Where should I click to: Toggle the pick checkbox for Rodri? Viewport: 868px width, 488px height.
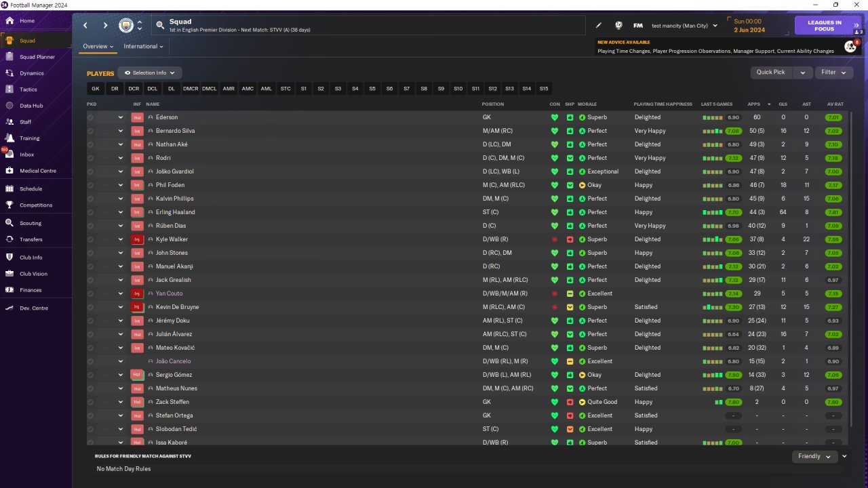[90, 158]
